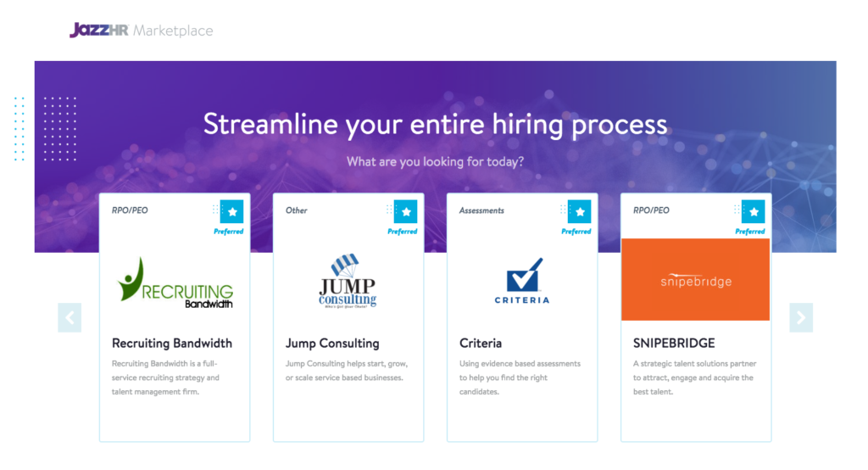The height and width of the screenshot is (470, 868).
Task: Open the Jump Consulting title link
Action: (332, 343)
